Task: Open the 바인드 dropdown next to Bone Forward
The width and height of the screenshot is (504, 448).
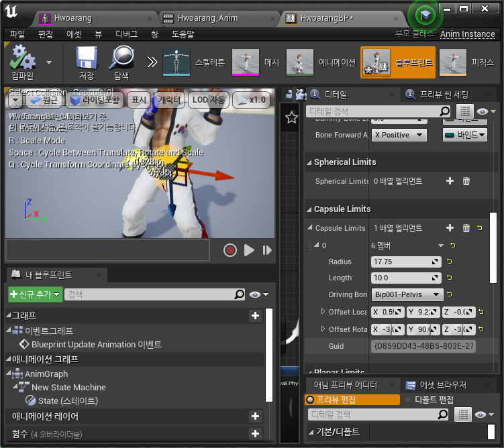Action: pyautogui.click(x=465, y=135)
